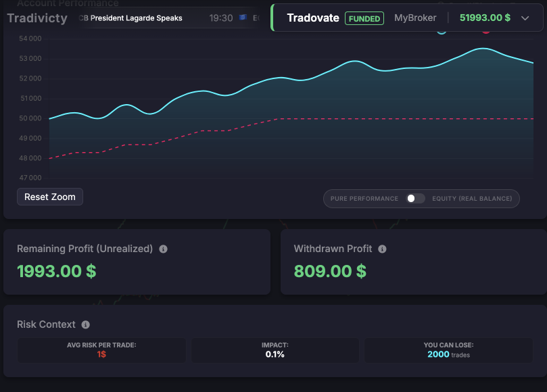
Task: Click the 19:30 event time
Action: [221, 18]
